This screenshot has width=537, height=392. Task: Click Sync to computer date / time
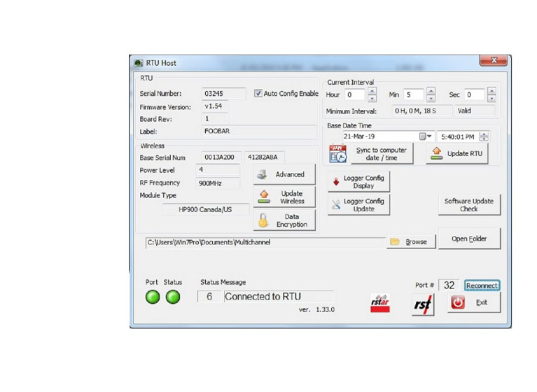tap(381, 154)
